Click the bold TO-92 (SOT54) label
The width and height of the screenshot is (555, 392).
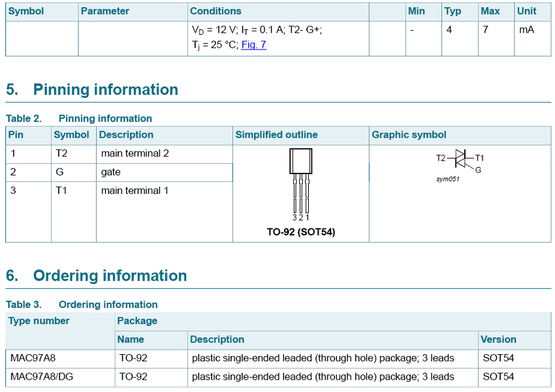301,232
